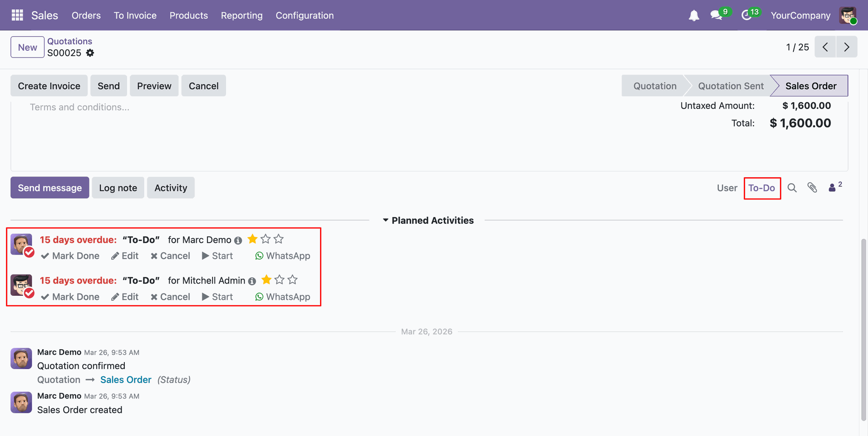Collapse the Planned Activities section
The height and width of the screenshot is (436, 868).
point(428,221)
